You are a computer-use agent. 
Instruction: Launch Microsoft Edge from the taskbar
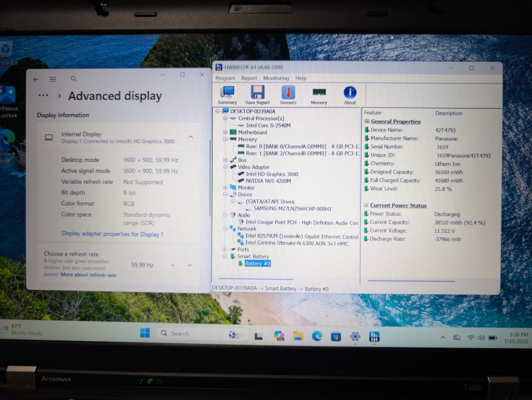(317, 336)
